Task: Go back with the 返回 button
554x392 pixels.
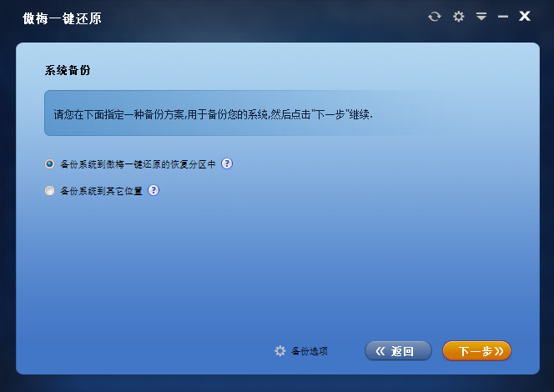Action: click(x=398, y=350)
